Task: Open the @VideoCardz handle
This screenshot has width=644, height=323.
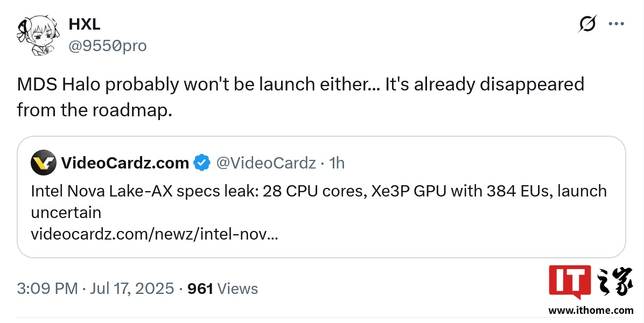Action: point(266,163)
